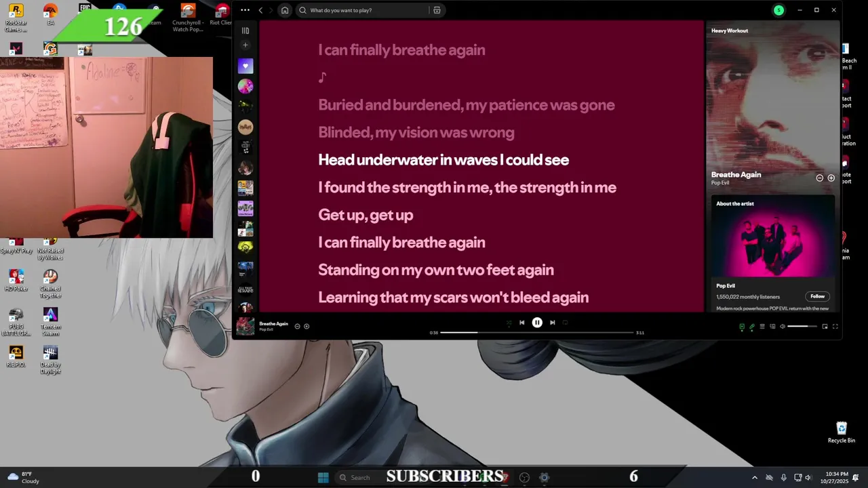Mute Spotify volume speaker icon
This screenshot has height=488, width=868.
783,327
